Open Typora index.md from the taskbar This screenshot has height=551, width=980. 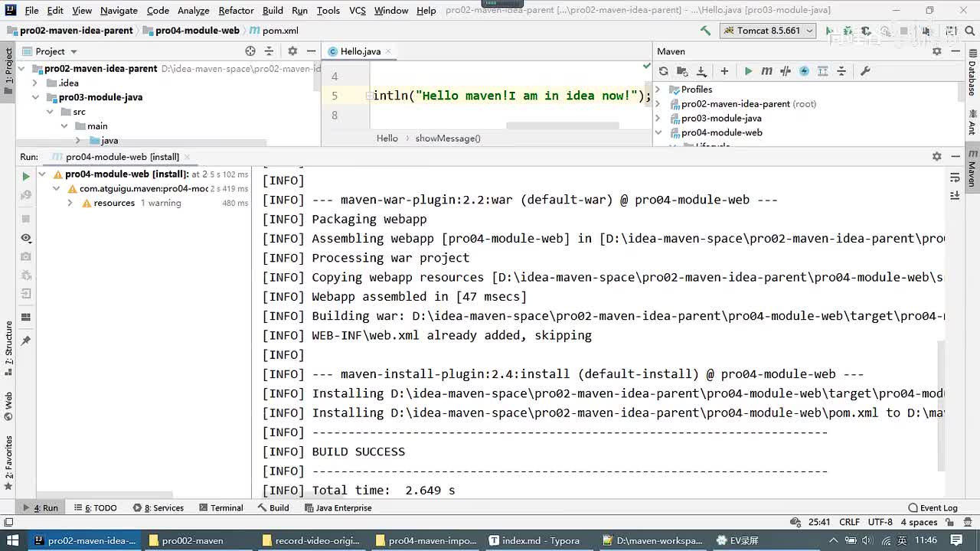[x=534, y=540]
